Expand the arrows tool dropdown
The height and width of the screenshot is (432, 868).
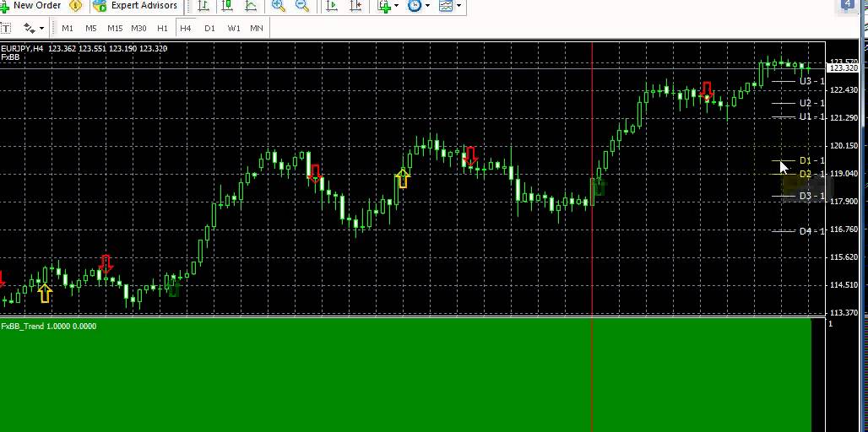(x=41, y=28)
